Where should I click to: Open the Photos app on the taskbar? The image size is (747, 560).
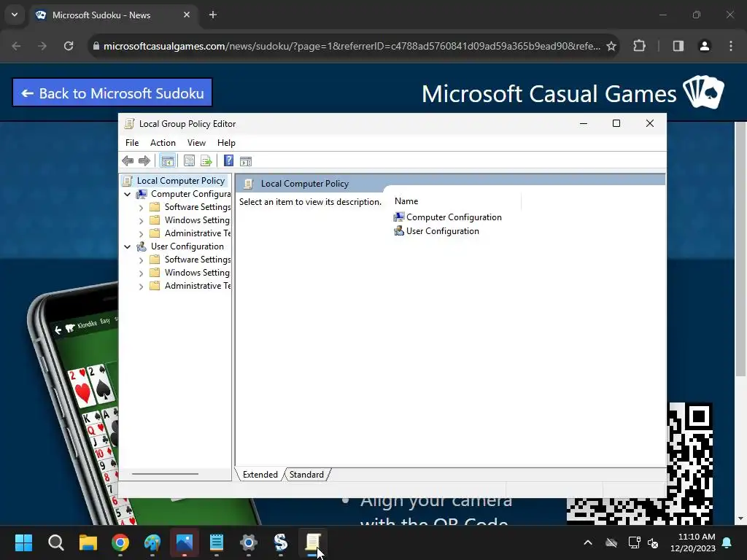[x=185, y=542]
